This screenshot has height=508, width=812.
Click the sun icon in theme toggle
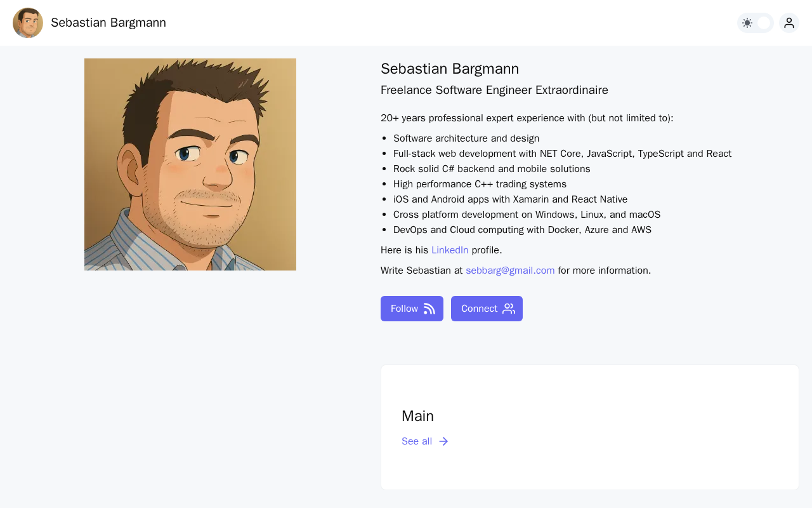pos(747,23)
